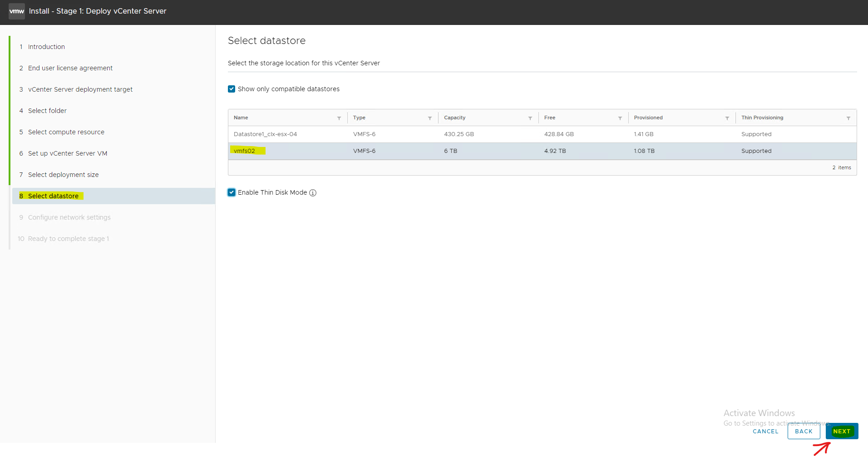Select datastore Datastore1_clx-esx-04
The image size is (868, 456).
click(x=265, y=134)
